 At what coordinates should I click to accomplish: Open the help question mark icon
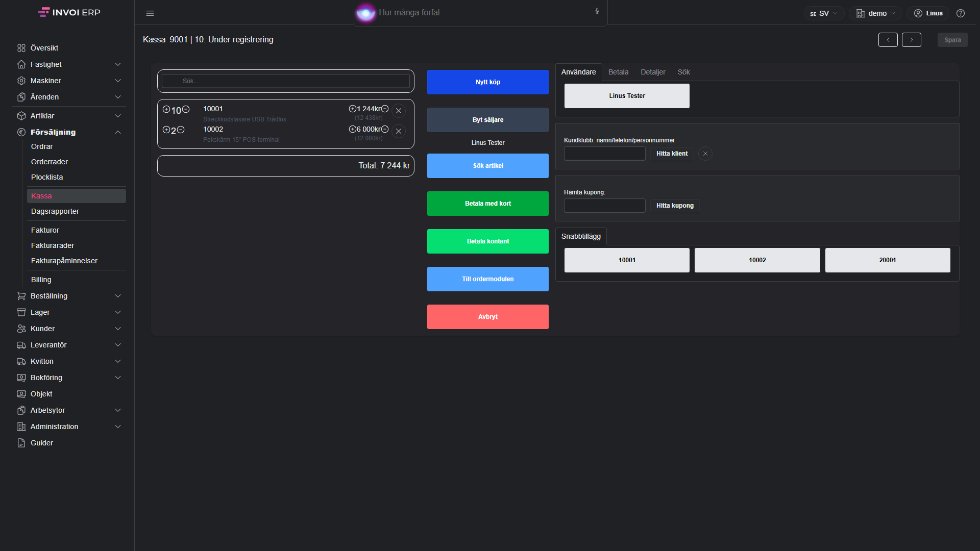[x=961, y=13]
